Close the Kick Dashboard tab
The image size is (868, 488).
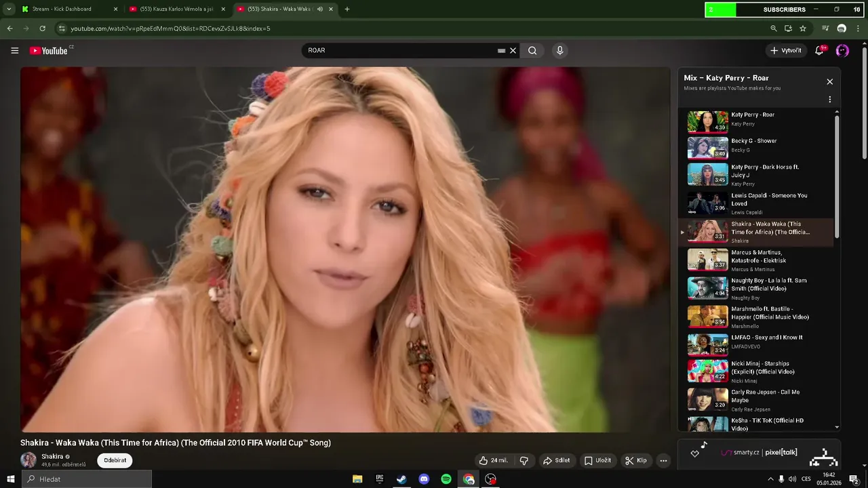pyautogui.click(x=115, y=9)
